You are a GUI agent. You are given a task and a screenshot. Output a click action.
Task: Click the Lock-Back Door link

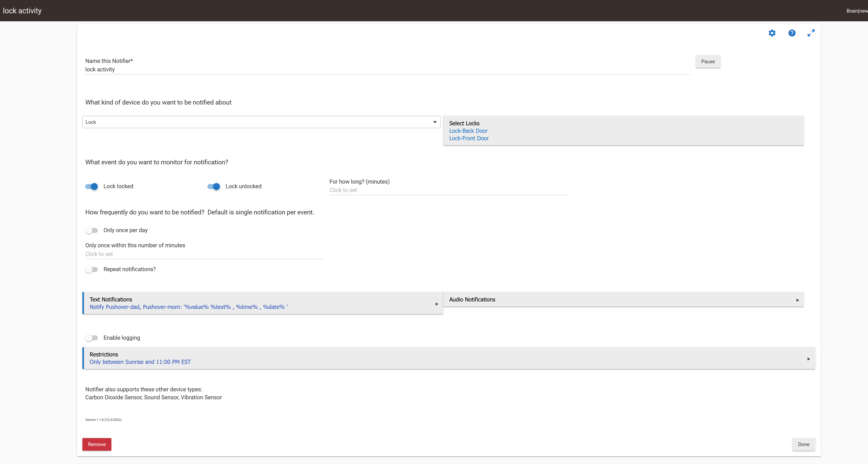468,131
